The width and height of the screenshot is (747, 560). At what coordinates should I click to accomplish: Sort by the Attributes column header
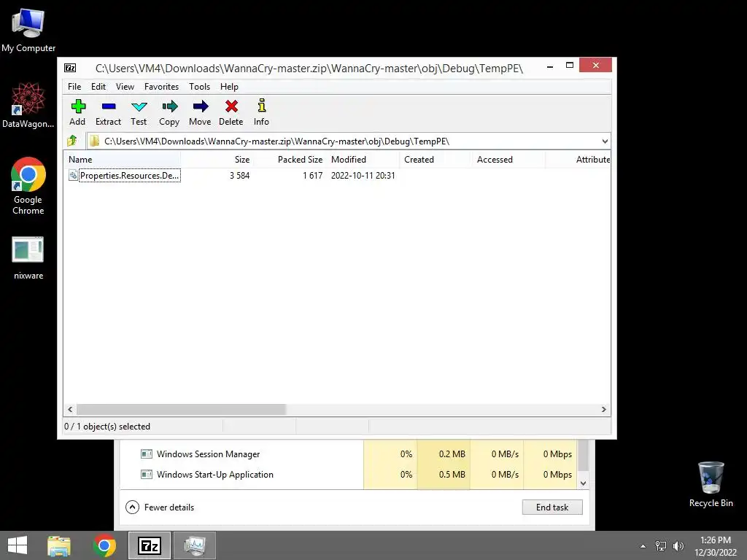pyautogui.click(x=578, y=160)
